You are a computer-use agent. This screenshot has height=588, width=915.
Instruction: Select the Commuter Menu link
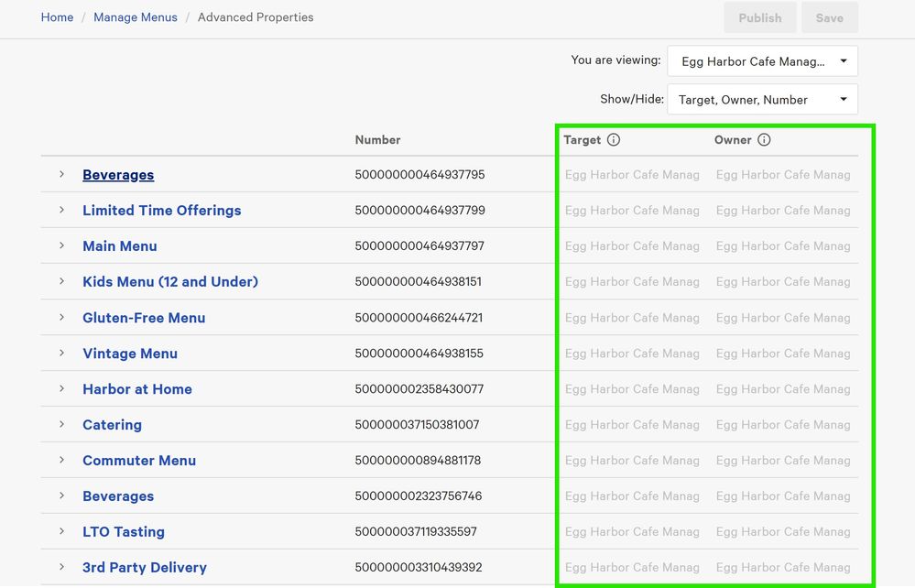point(139,461)
